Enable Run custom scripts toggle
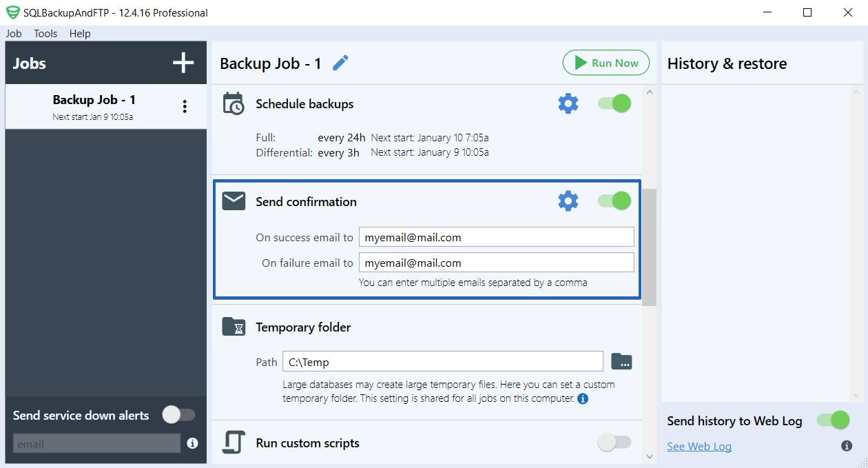This screenshot has height=468, width=868. click(x=614, y=442)
